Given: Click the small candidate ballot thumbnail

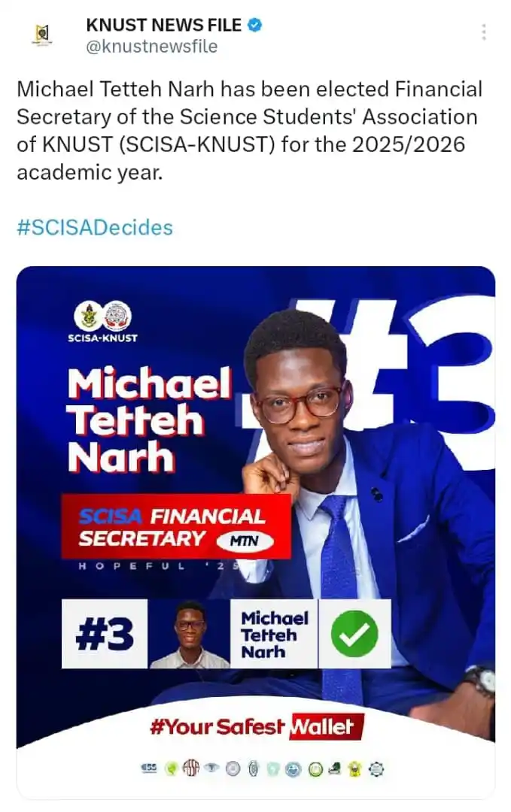Looking at the screenshot, I should [x=189, y=633].
